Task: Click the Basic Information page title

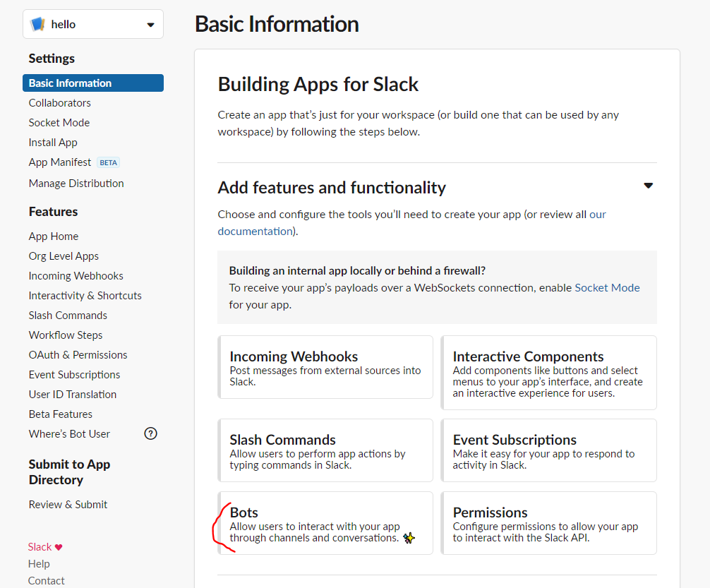Action: tap(277, 24)
